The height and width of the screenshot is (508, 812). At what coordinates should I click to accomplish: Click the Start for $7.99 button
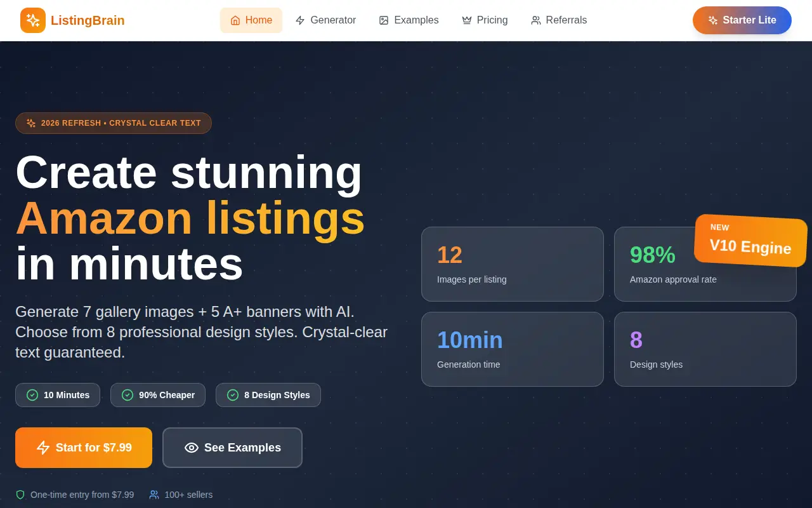click(84, 448)
